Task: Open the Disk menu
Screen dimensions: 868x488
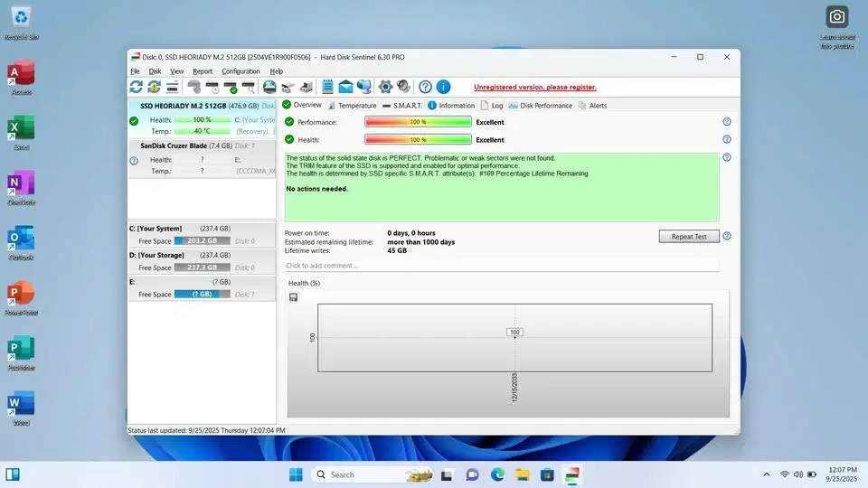Action: (155, 71)
